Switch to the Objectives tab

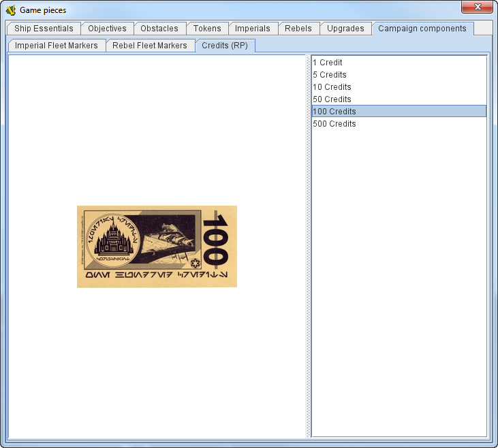[x=107, y=29]
